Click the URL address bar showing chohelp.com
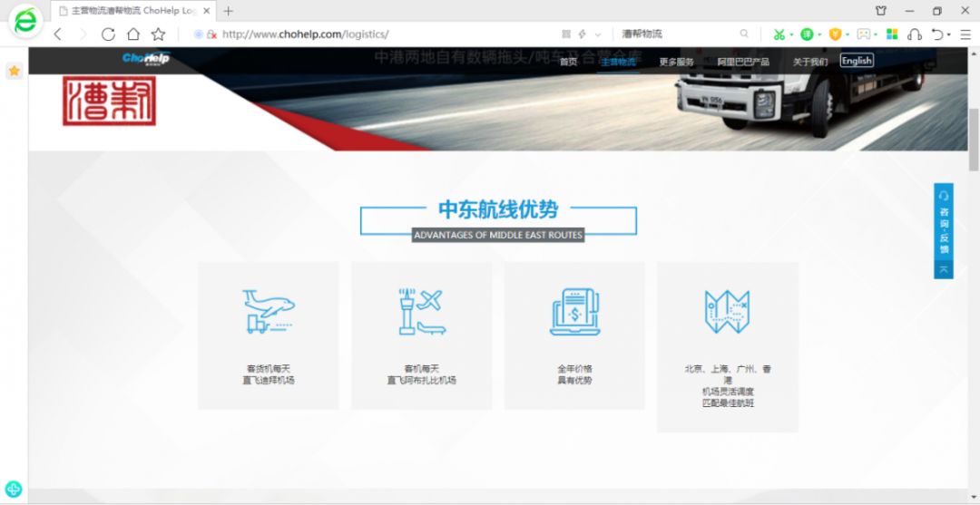Screen dimensions: 980x505 363,34
